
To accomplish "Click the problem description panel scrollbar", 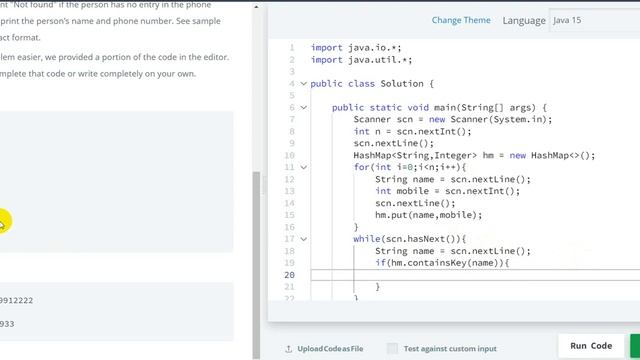I will click(256, 264).
